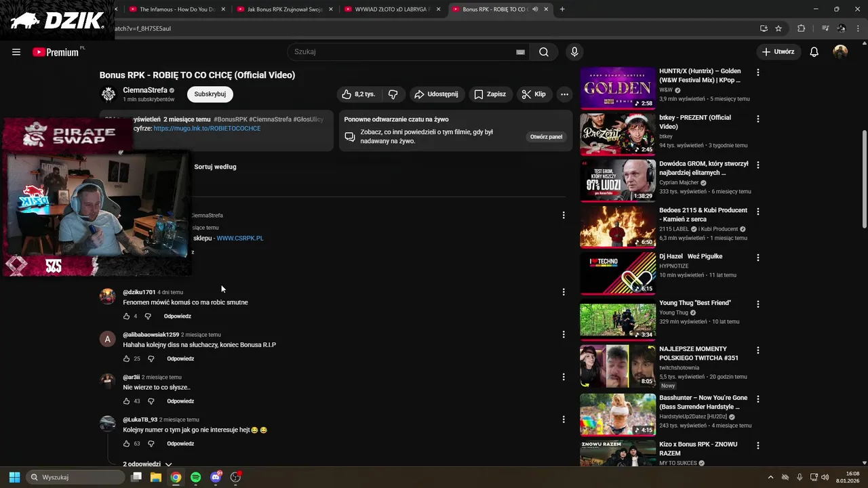The width and height of the screenshot is (868, 488).
Task: Reply to @ar3ii with Odpowiedz
Action: [x=180, y=401]
